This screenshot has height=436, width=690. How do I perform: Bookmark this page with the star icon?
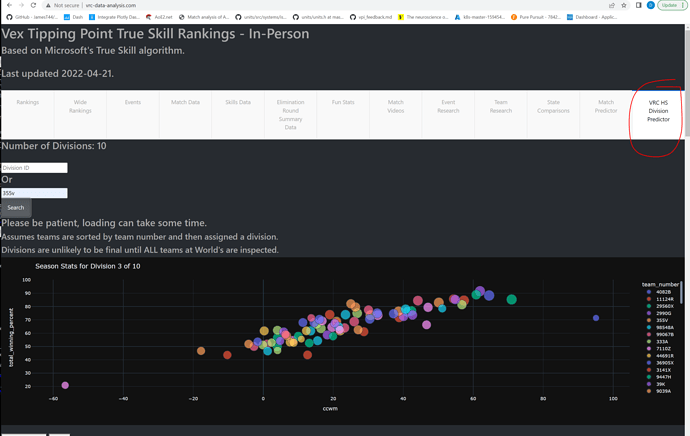pyautogui.click(x=624, y=5)
